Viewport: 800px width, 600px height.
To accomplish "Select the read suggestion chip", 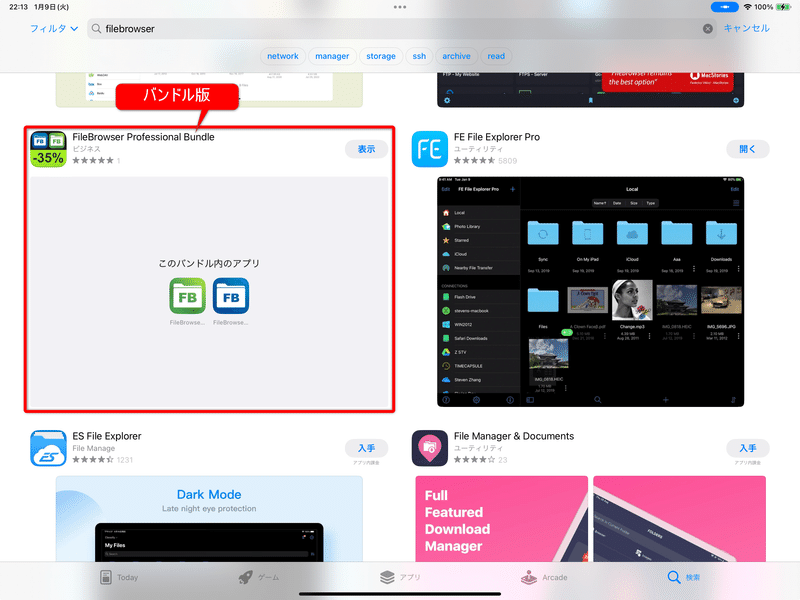I will [x=496, y=56].
